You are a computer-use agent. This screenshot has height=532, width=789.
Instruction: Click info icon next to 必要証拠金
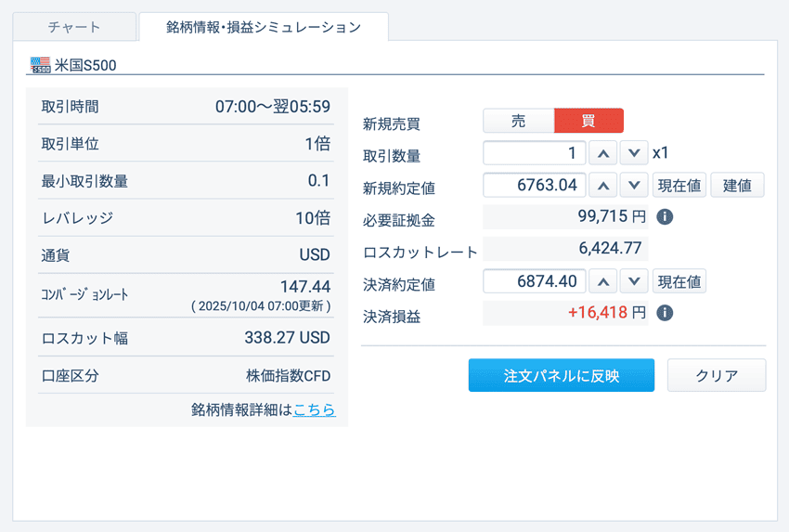[665, 217]
